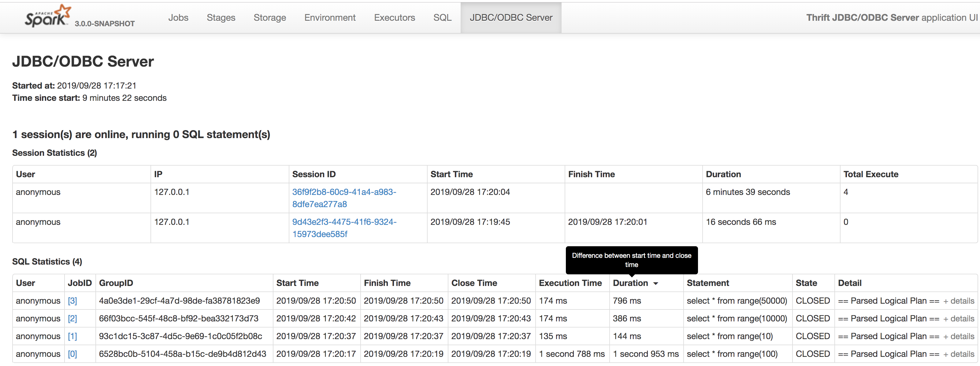The image size is (980, 366).
Task: Sort SQL statistics by Close Time header
Action: pyautogui.click(x=474, y=283)
